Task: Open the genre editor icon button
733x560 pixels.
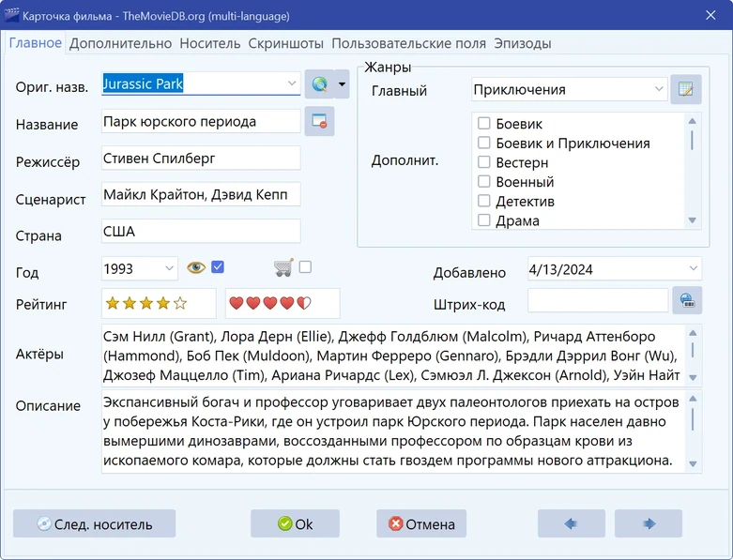Action: click(x=686, y=89)
